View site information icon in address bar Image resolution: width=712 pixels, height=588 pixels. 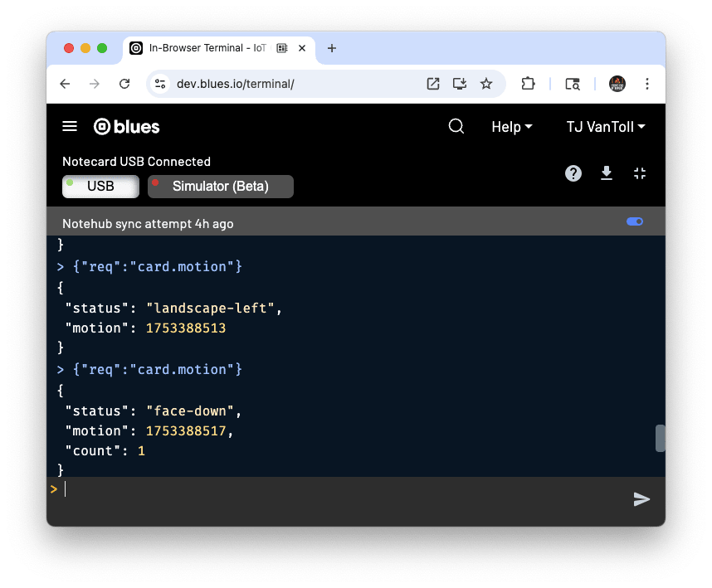click(160, 84)
